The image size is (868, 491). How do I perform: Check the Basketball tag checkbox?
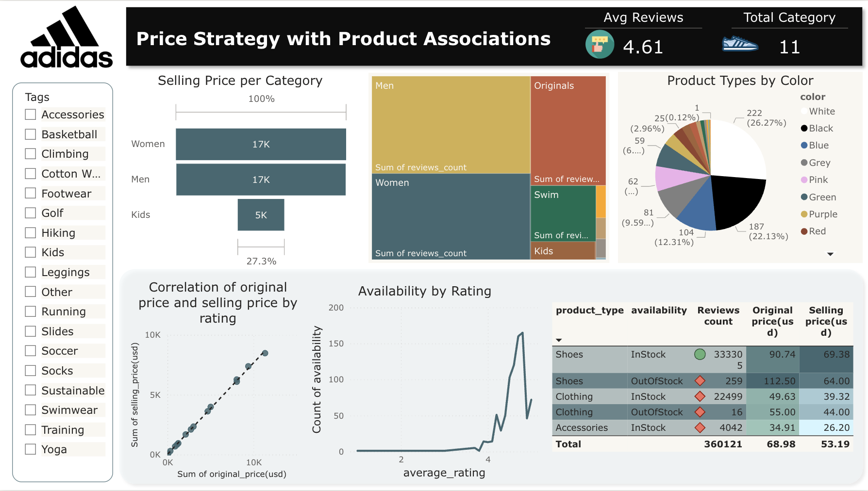pos(31,134)
